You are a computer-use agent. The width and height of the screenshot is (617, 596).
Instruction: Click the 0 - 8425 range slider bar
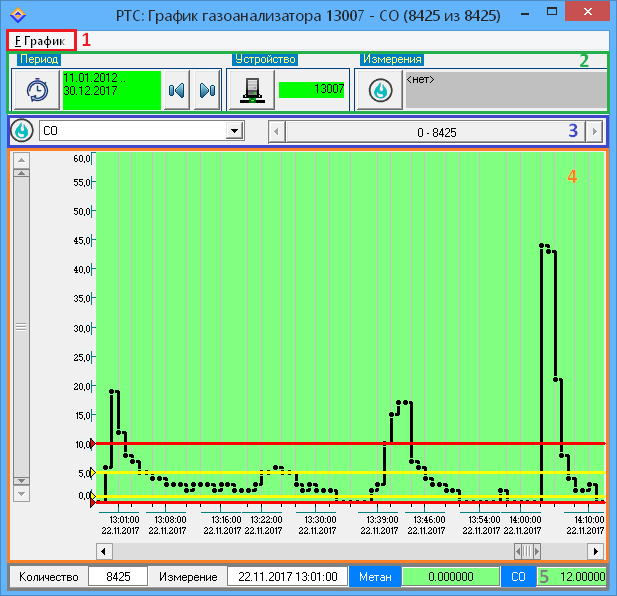pos(436,131)
